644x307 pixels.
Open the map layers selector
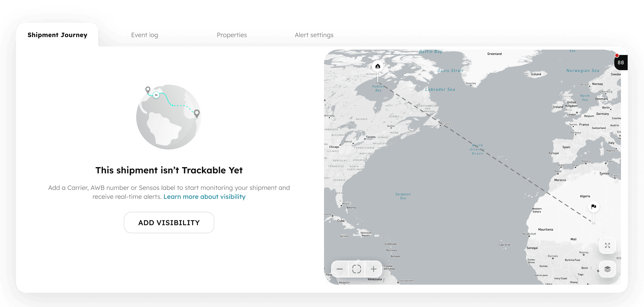607,269
